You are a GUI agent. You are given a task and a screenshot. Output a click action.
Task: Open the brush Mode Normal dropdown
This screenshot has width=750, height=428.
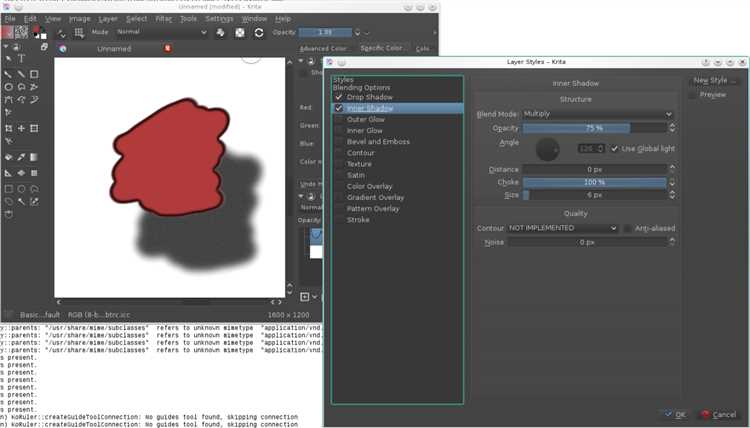(x=162, y=32)
